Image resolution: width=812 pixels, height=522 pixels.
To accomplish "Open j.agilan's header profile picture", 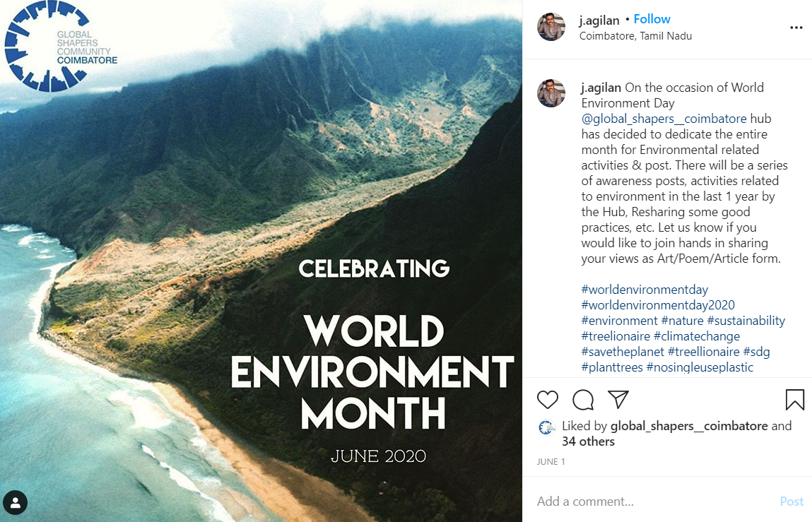I will (x=551, y=27).
